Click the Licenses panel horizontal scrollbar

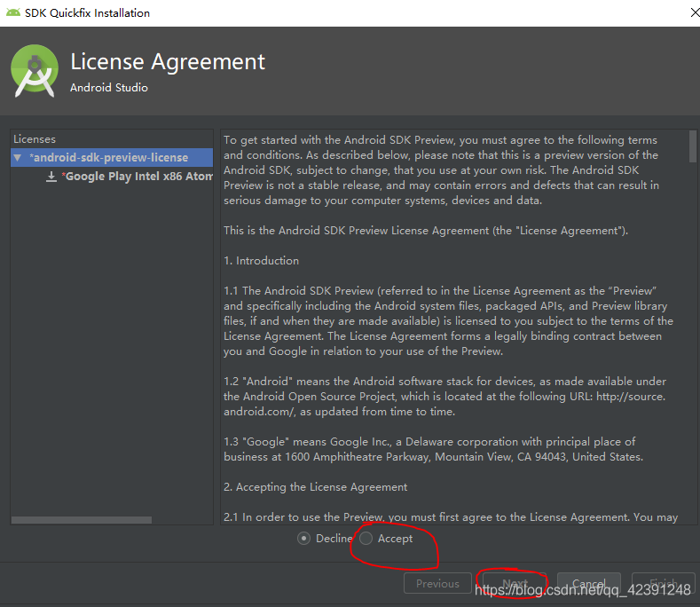[82, 520]
